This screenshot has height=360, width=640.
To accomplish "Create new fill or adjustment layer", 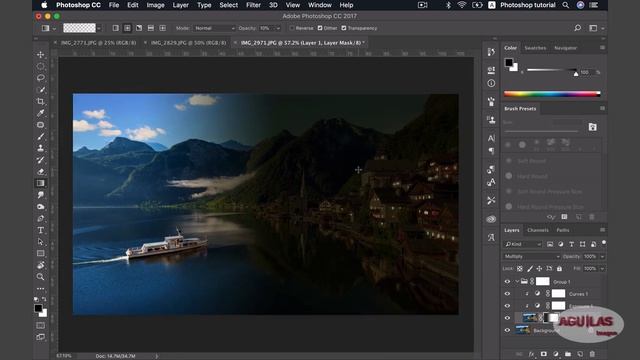I will [x=556, y=354].
